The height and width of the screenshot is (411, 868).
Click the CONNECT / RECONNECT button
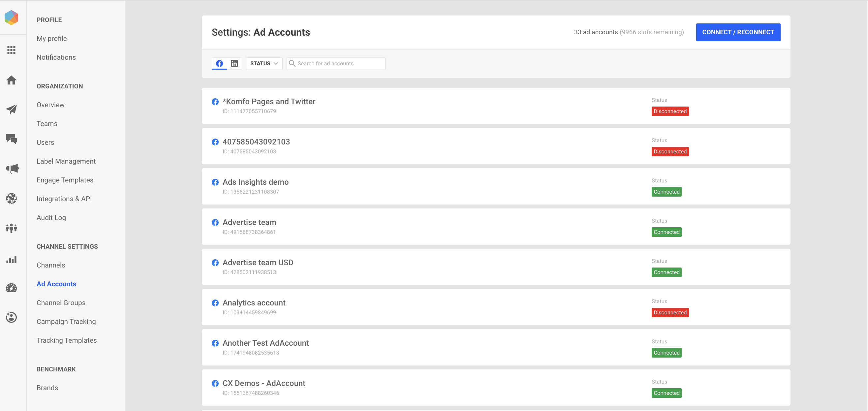(x=738, y=32)
